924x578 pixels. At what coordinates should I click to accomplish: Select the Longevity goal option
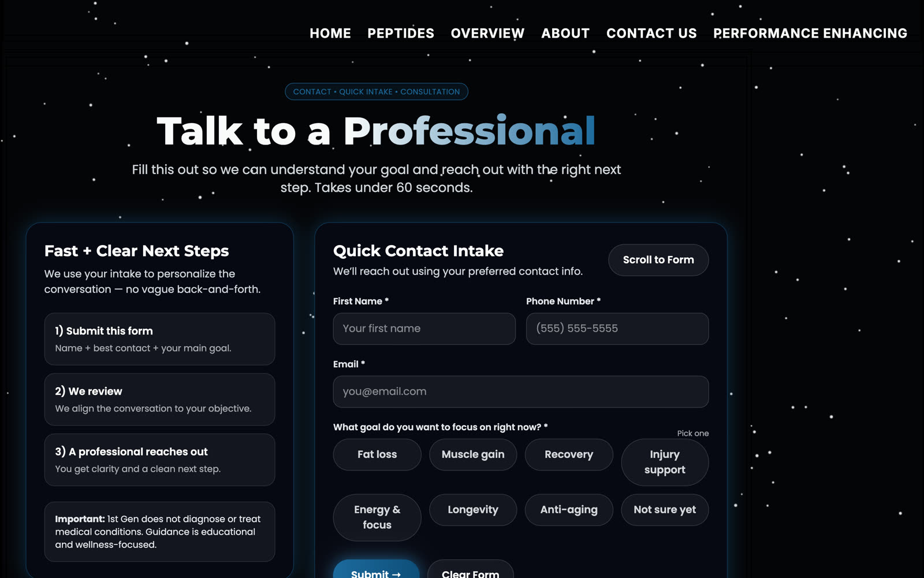473,510
